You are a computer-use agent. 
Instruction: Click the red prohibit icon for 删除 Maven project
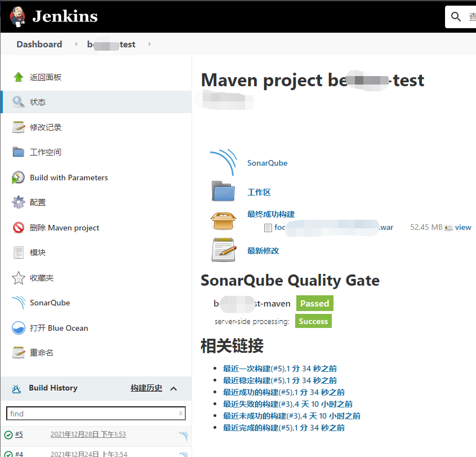tap(19, 228)
